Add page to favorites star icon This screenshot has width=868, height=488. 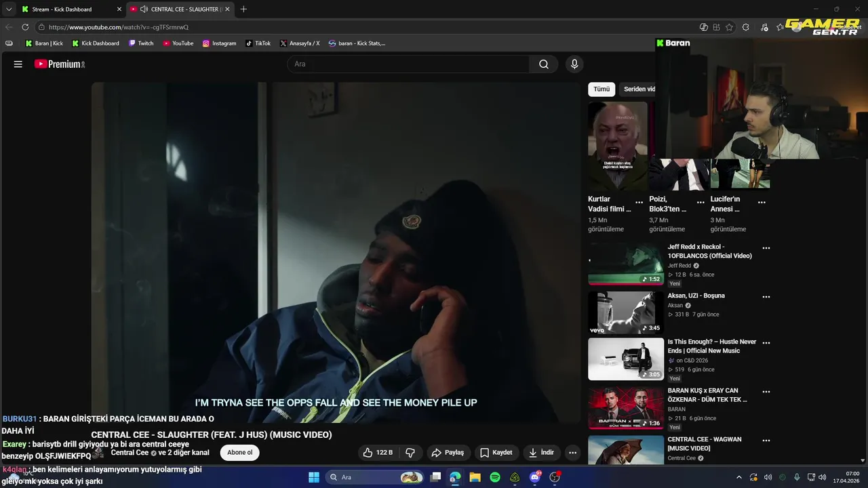730,27
